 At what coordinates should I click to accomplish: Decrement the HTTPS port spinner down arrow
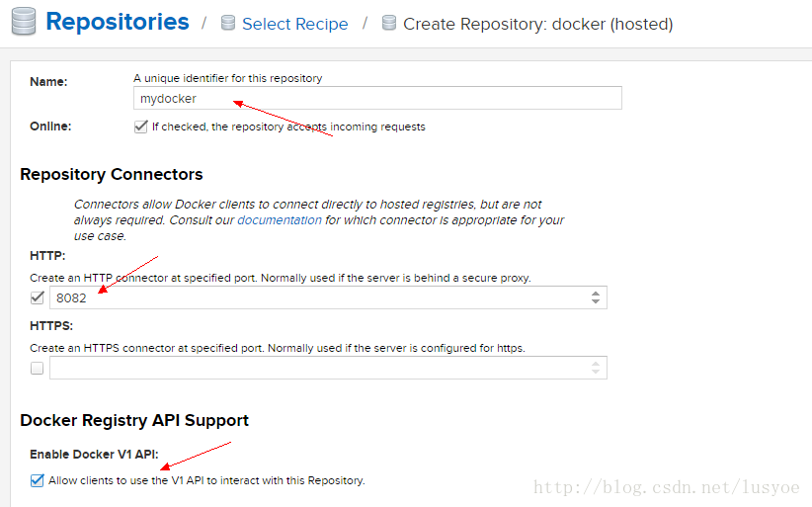pyautogui.click(x=596, y=372)
